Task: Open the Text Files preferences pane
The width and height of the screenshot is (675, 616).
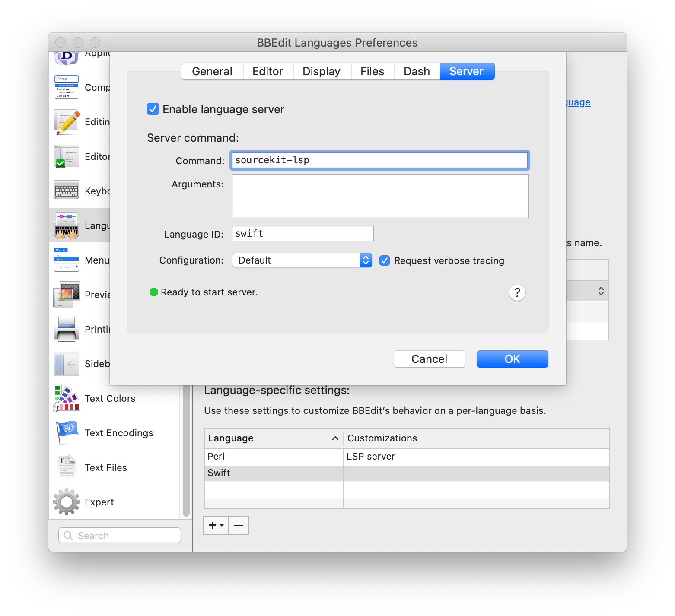Action: click(105, 467)
